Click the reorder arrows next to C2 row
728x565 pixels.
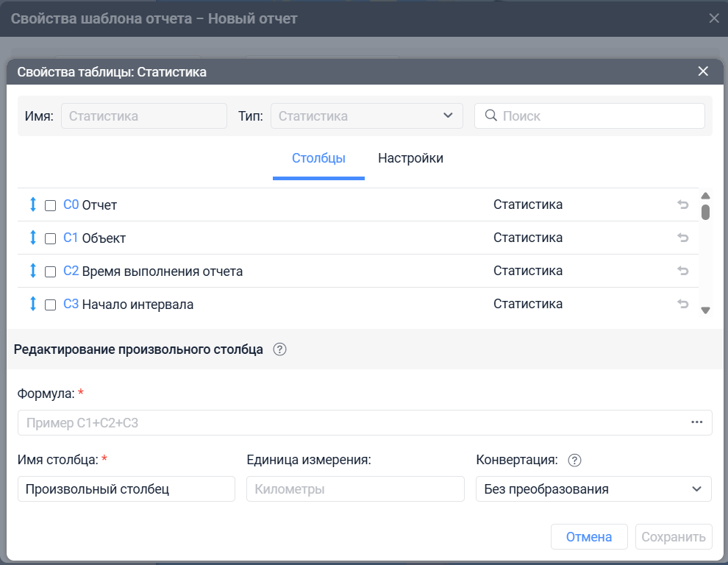(x=32, y=271)
